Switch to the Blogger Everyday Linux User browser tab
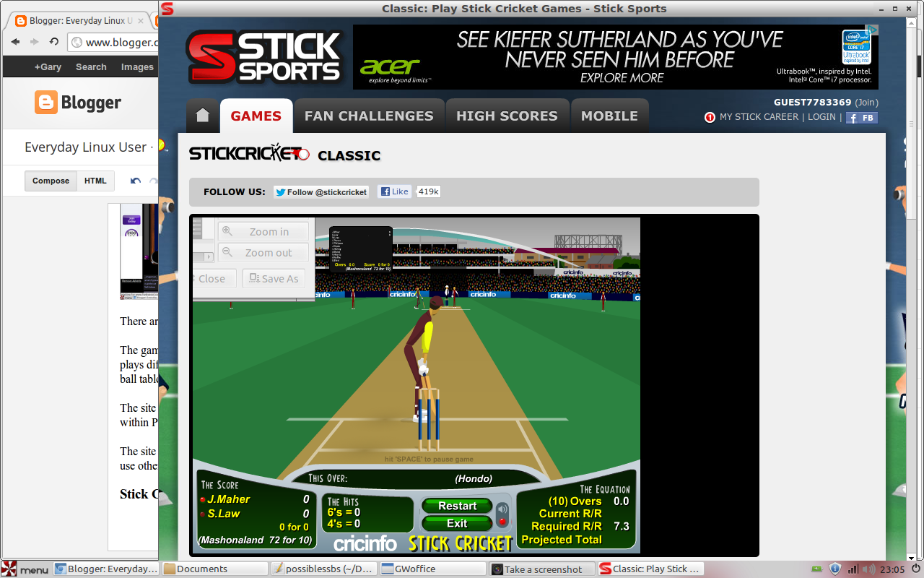Image resolution: width=924 pixels, height=578 pixels. (x=79, y=21)
